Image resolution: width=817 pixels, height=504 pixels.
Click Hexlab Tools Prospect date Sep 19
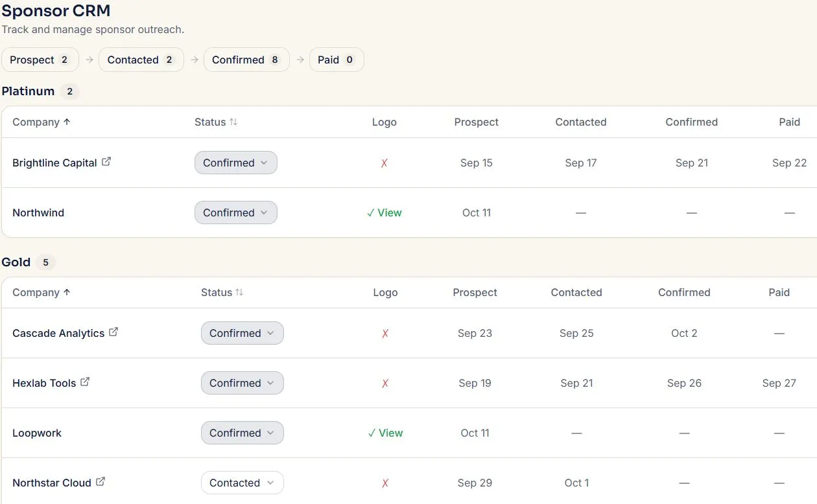tap(475, 383)
